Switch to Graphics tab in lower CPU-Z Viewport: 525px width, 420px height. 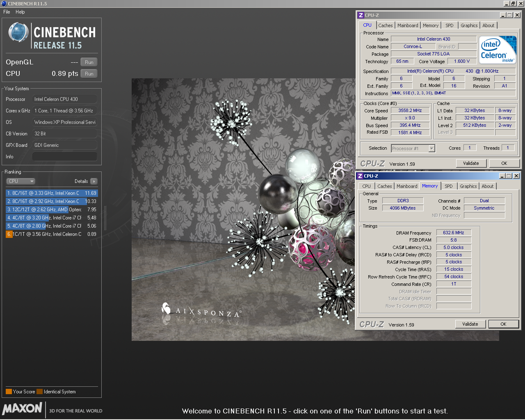tap(468, 186)
